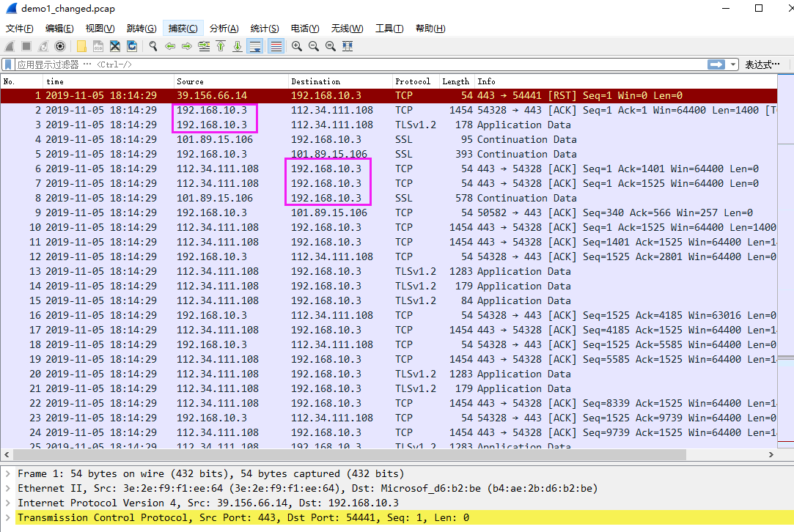794x532 pixels.
Task: Zoom in the main window text
Action: click(297, 47)
